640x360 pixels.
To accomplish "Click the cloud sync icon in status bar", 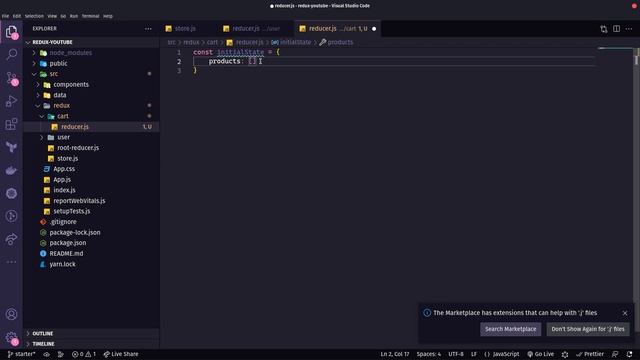I will [x=47, y=354].
